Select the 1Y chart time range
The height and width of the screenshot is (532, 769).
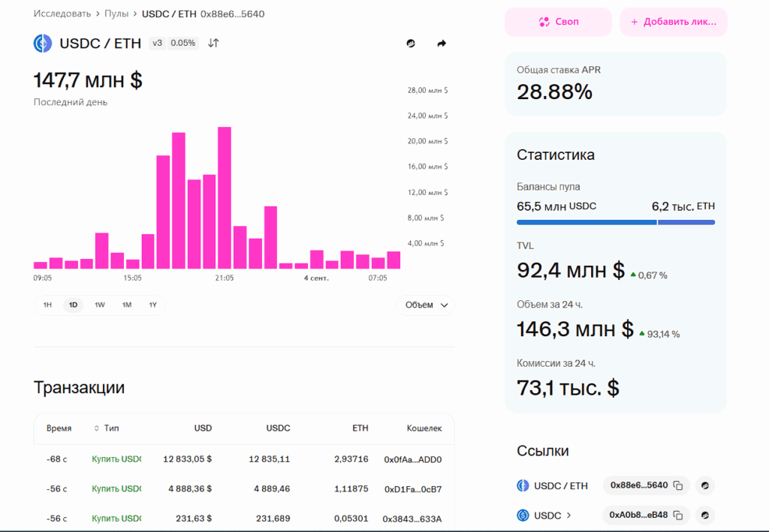click(x=152, y=305)
